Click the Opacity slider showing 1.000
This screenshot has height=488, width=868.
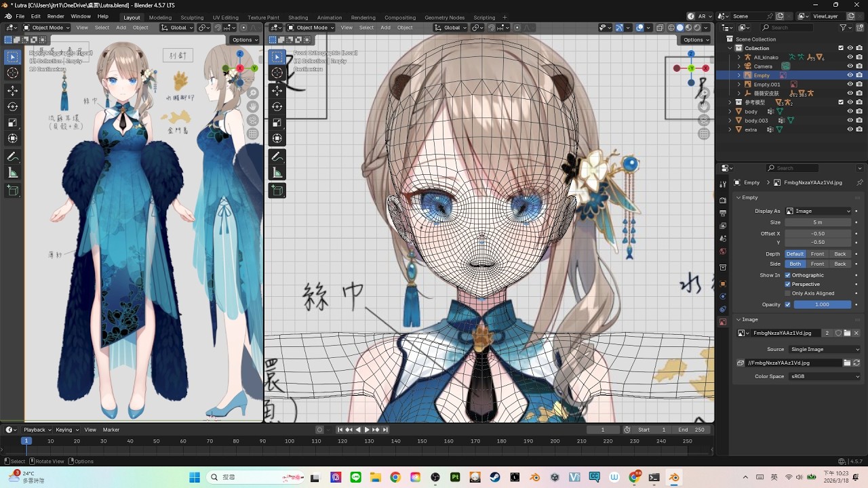[822, 305]
